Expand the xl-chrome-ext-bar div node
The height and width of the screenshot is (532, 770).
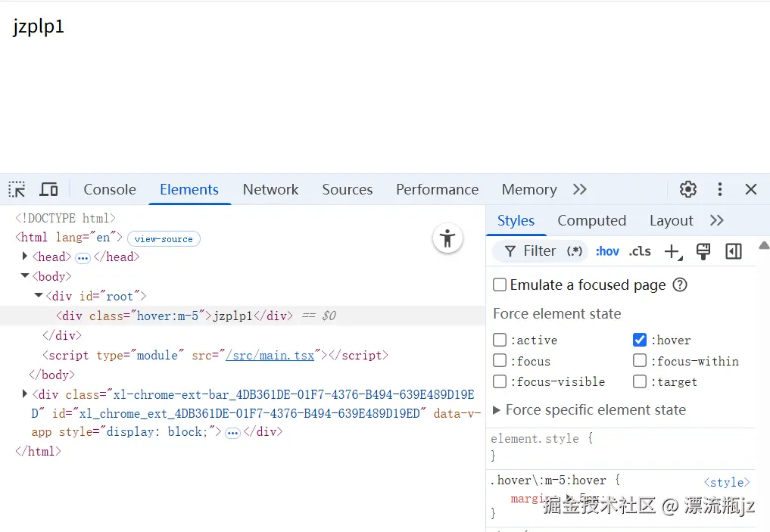24,394
